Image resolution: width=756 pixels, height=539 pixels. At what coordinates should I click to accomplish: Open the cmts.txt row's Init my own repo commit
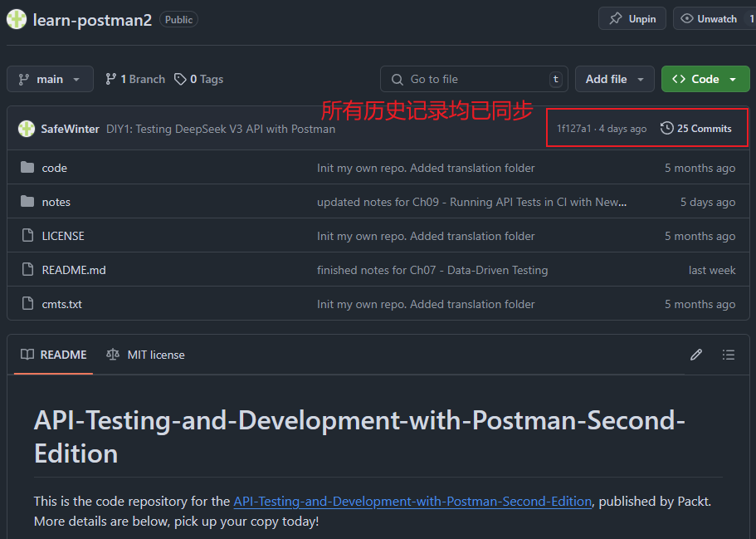point(426,305)
